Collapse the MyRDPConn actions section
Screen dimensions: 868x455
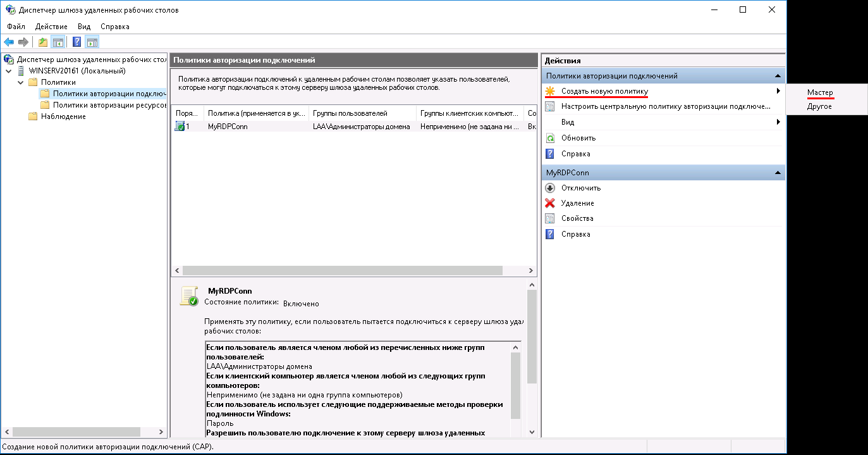778,173
